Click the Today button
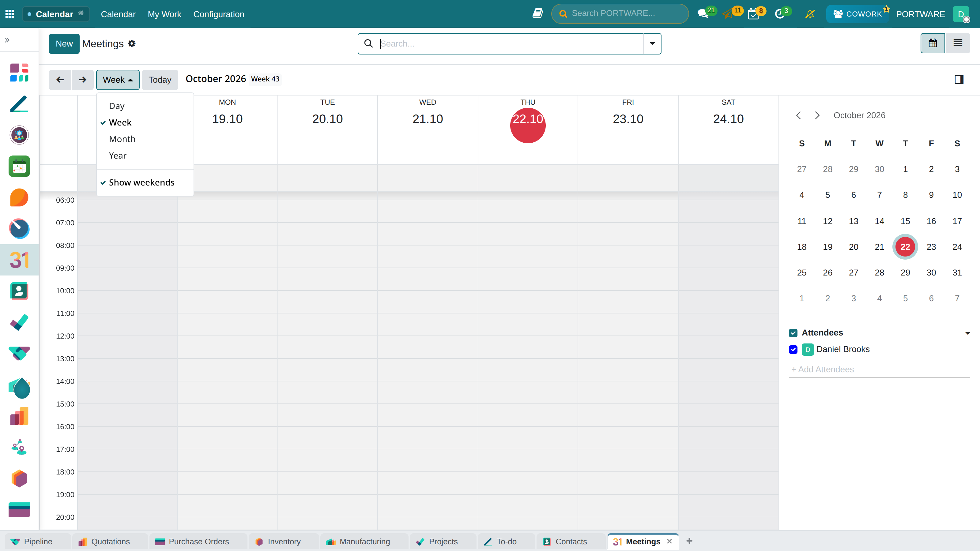This screenshot has height=551, width=980. (x=160, y=80)
